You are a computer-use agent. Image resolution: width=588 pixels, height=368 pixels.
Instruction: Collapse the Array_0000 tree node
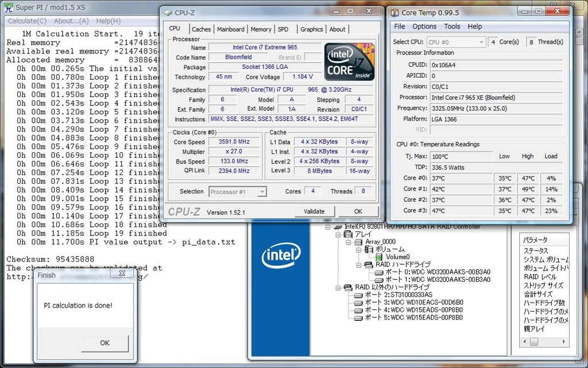(349, 242)
